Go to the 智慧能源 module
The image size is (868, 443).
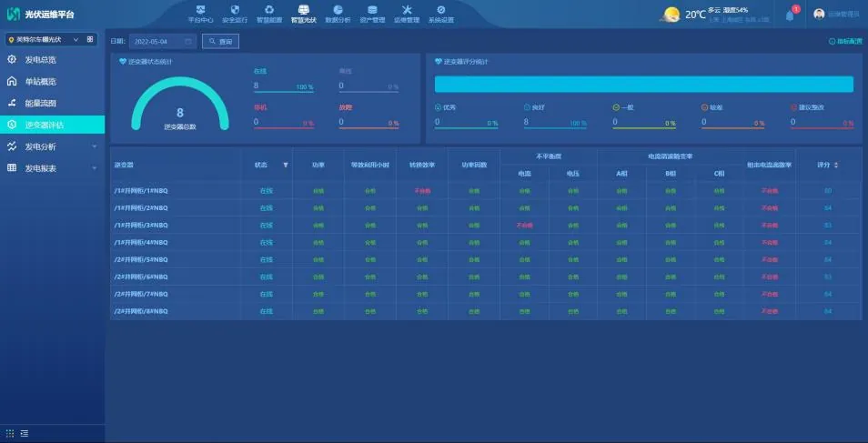269,14
